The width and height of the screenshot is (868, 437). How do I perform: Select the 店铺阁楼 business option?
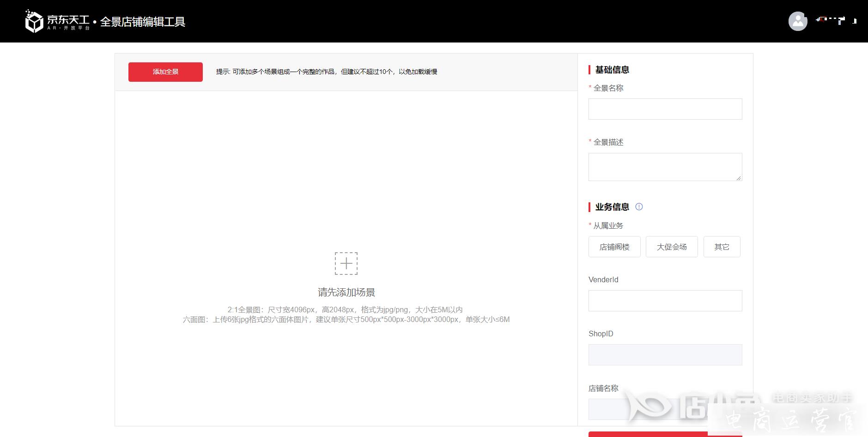tap(614, 247)
